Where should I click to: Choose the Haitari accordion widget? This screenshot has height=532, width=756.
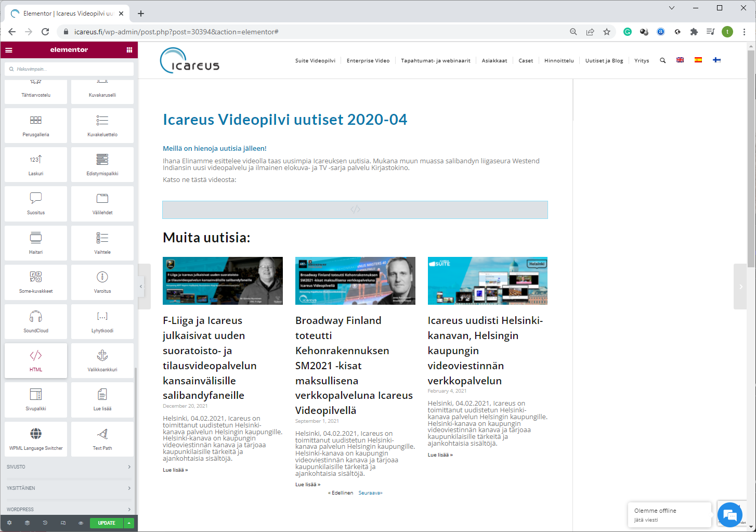click(36, 243)
